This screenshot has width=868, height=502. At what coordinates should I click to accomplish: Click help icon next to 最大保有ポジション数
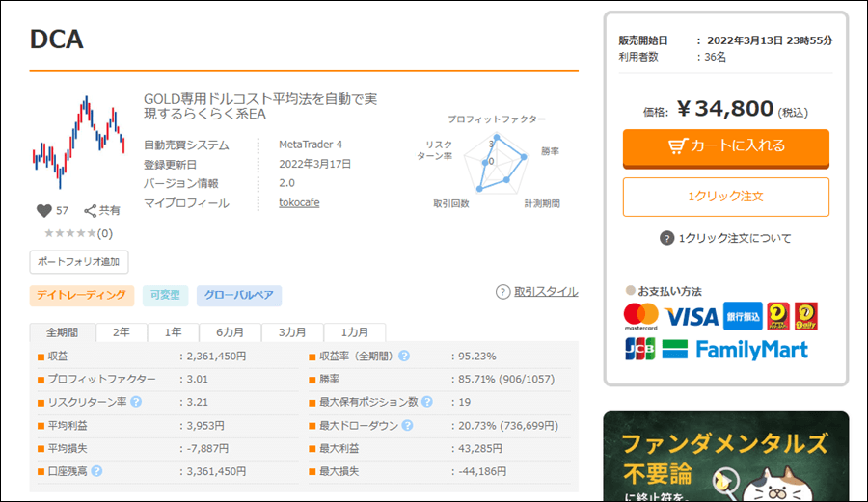coord(427,402)
